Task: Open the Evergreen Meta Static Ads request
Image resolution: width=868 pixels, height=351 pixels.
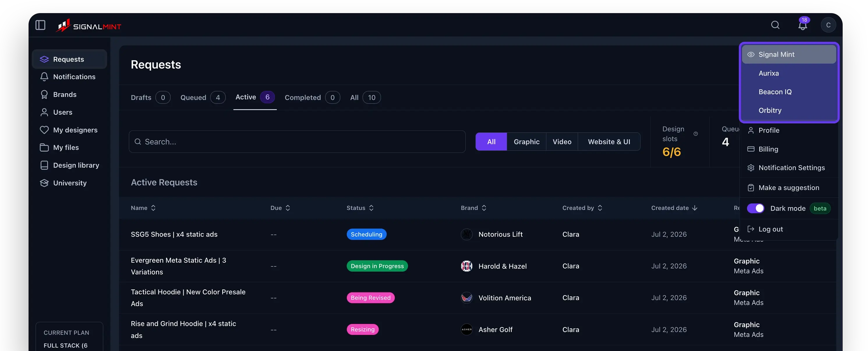Action: tap(178, 266)
